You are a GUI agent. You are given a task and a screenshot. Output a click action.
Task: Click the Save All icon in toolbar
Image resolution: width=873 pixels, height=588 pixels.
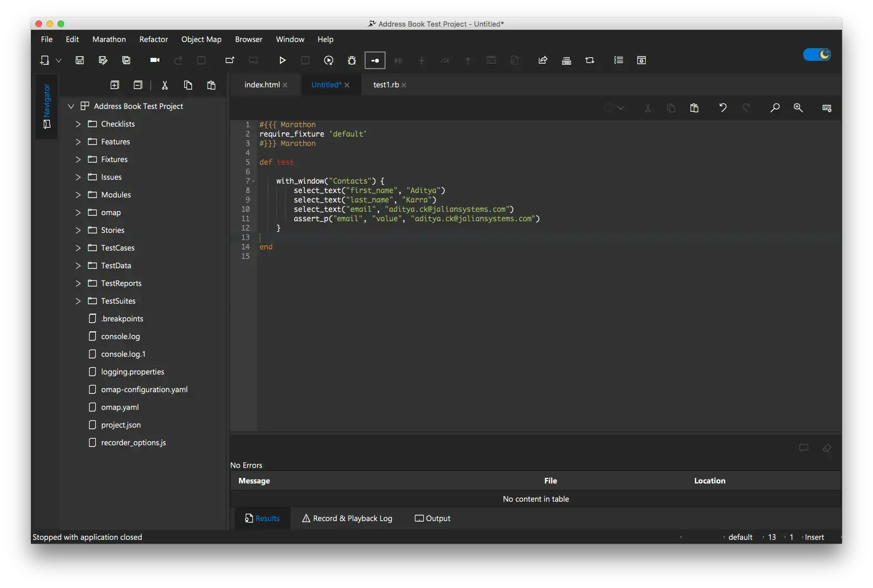pos(126,60)
